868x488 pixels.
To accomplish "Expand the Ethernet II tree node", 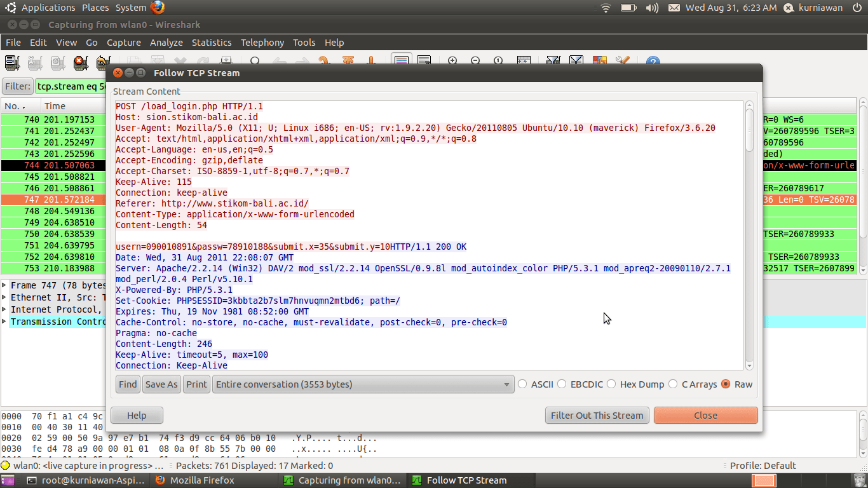I will 4,297.
